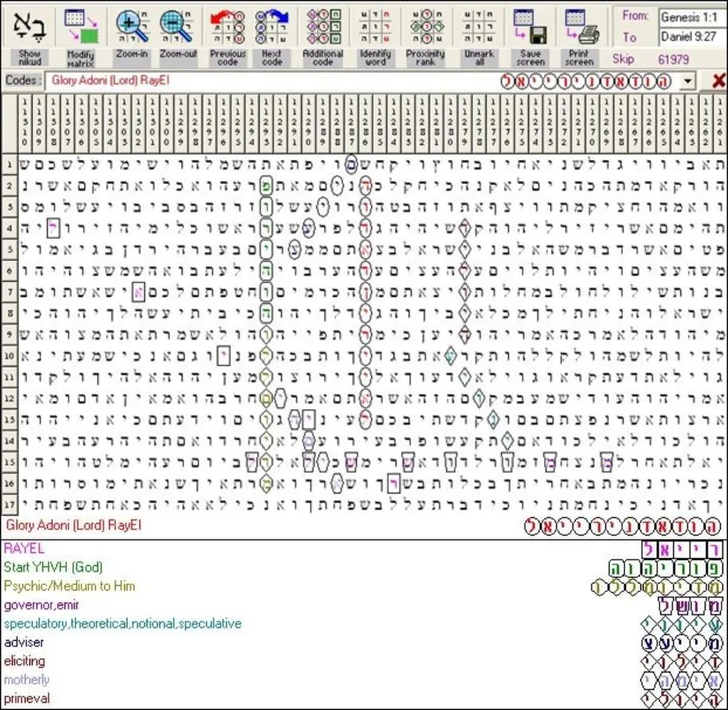The height and width of the screenshot is (710, 728).
Task: Click row header 9 of the matrix
Action: point(10,334)
